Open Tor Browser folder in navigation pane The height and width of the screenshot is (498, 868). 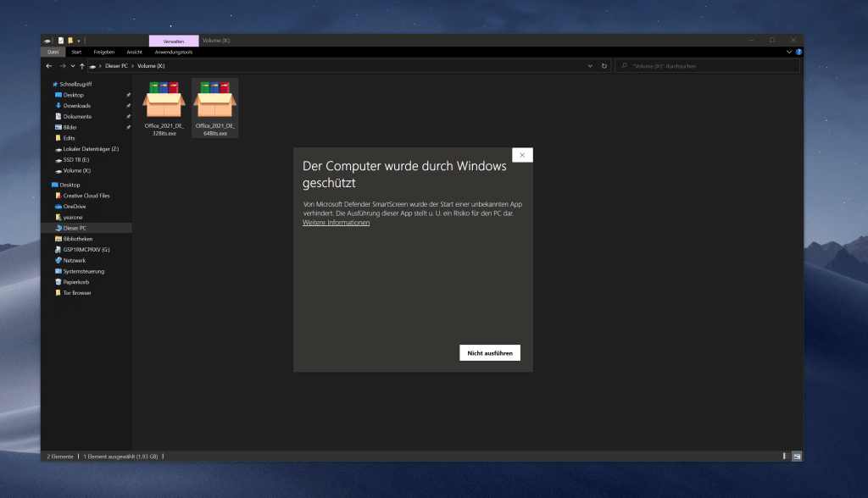coord(77,293)
